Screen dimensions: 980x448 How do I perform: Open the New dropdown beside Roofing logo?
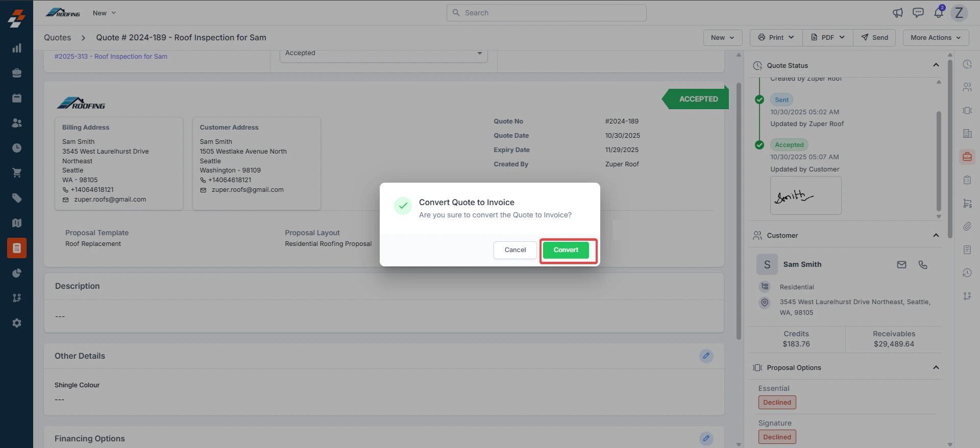[104, 13]
